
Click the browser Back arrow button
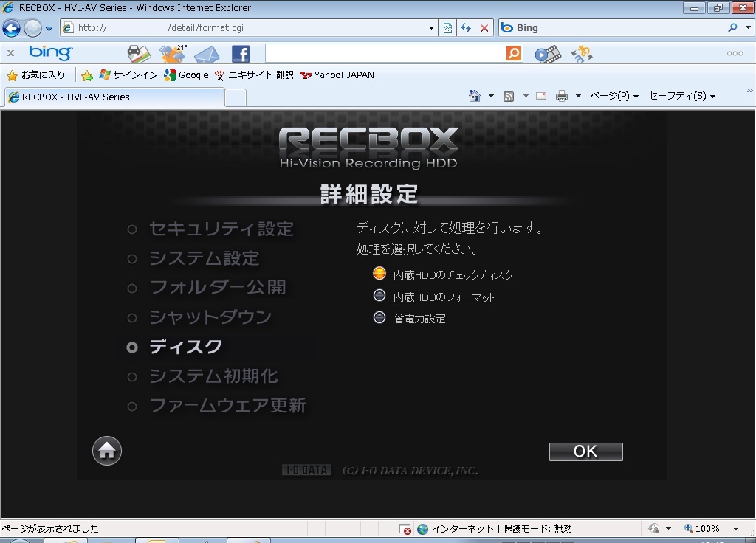pos(12,29)
